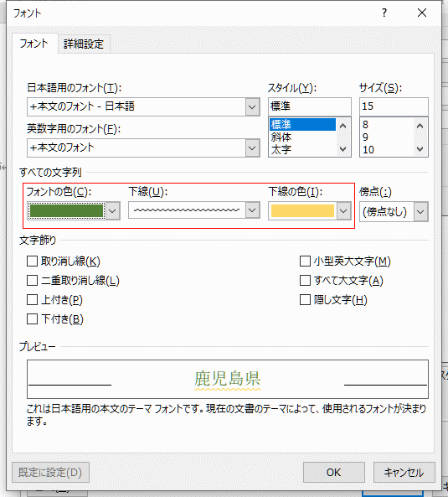This screenshot has height=497, width=448.
Task: Tick the 下付き checkbox
Action: pos(33,319)
